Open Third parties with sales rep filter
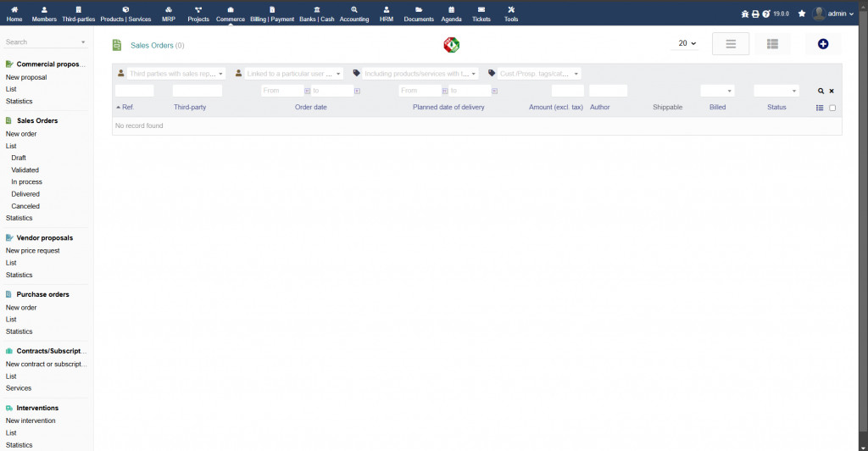This screenshot has width=868, height=451. pos(175,74)
